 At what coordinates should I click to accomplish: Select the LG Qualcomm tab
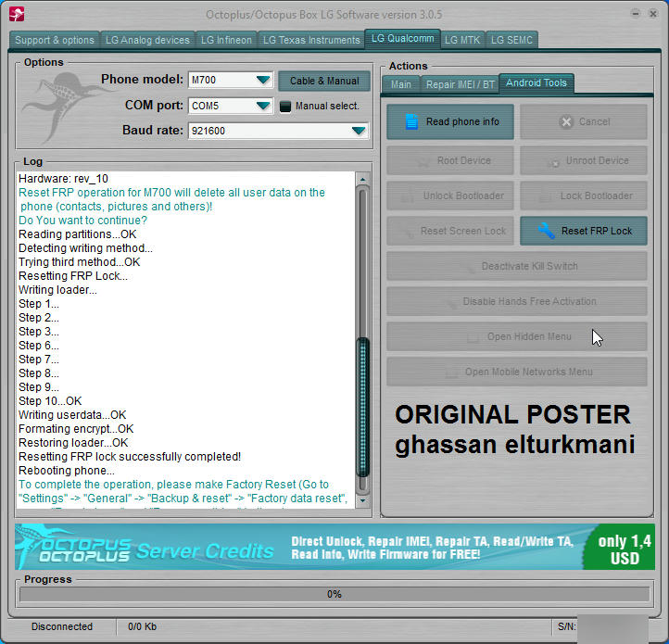[402, 39]
